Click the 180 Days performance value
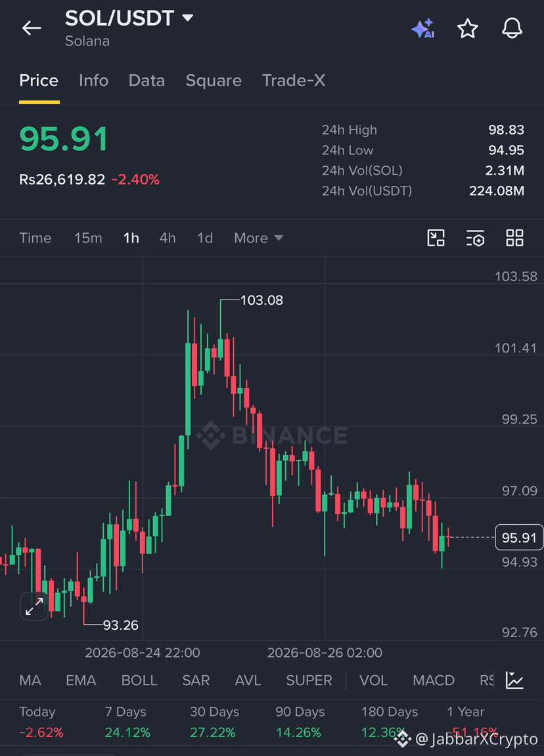 pos(383,733)
